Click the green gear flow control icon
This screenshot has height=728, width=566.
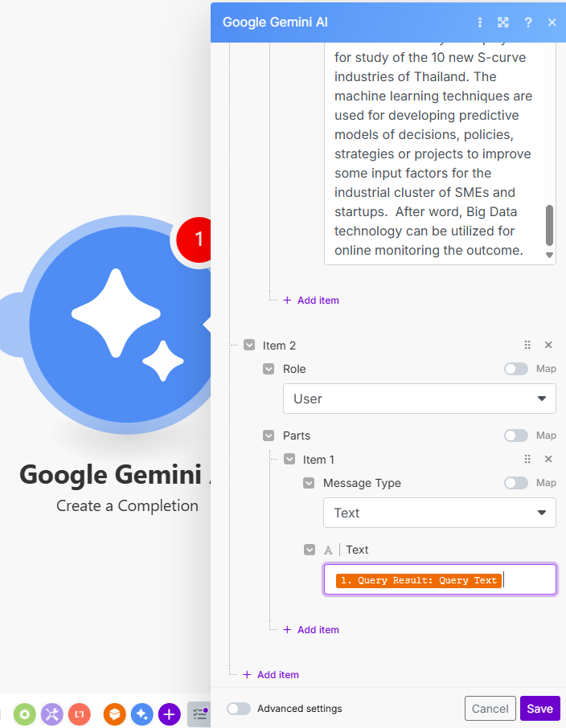(25, 714)
